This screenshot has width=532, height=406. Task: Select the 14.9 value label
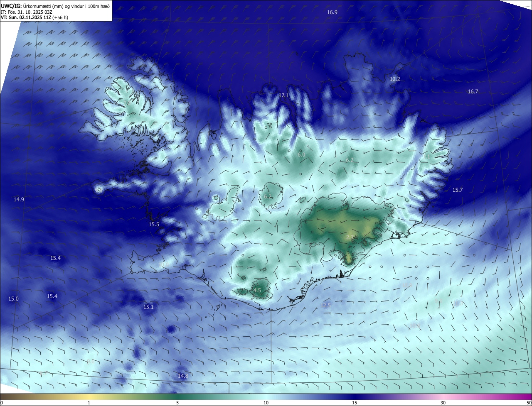click(x=19, y=199)
